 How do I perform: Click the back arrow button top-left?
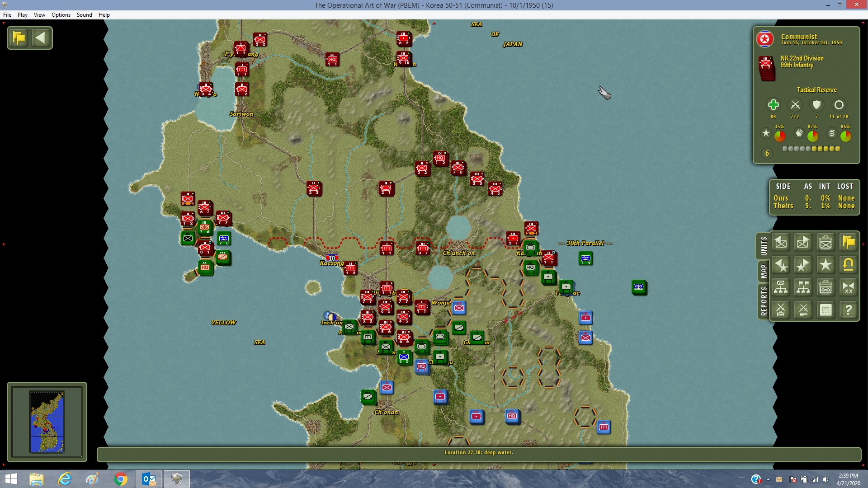click(x=41, y=38)
